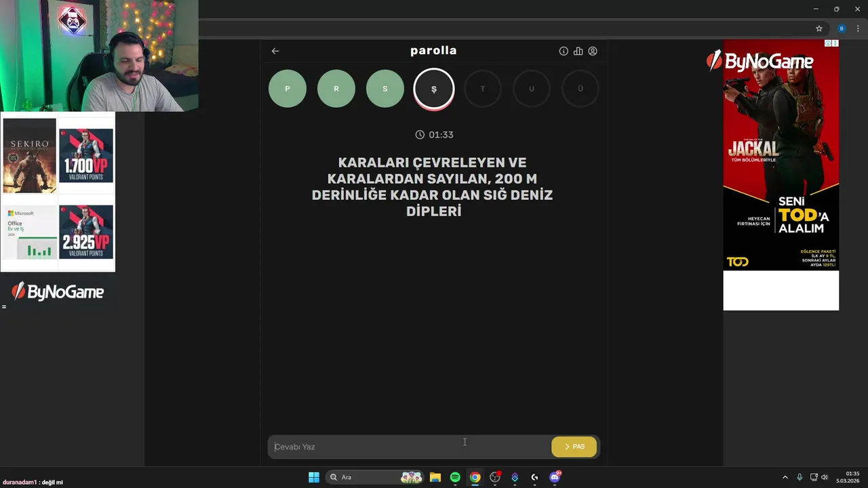Open Logitech G Hub from the taskbar
The height and width of the screenshot is (488, 868).
tap(534, 477)
